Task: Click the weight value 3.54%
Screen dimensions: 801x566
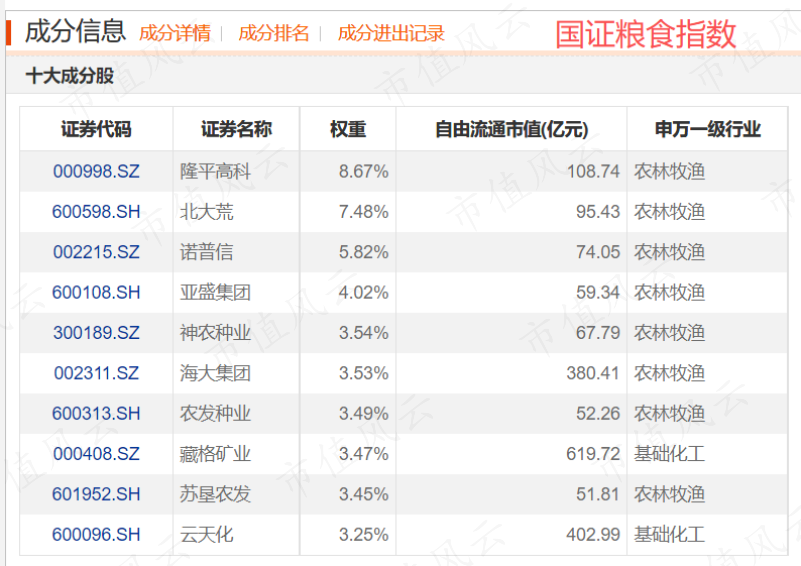Action: coord(364,333)
